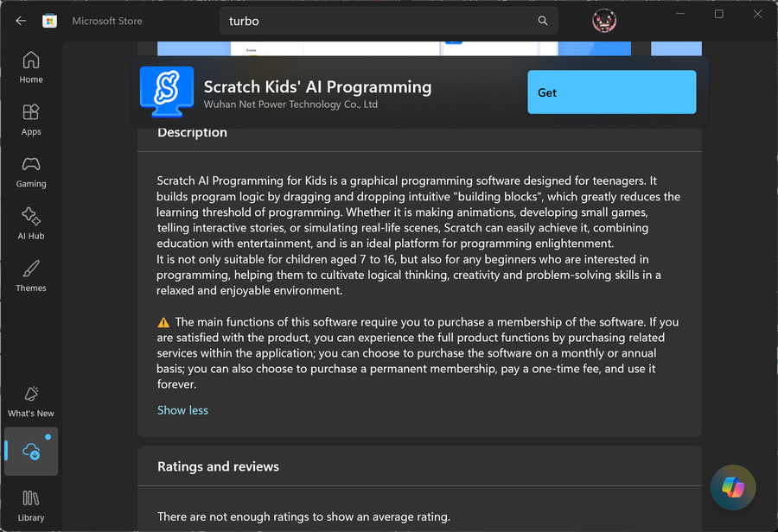Image resolution: width=778 pixels, height=532 pixels.
Task: Click the app title Scratch Kids' AI Programming
Action: click(317, 86)
